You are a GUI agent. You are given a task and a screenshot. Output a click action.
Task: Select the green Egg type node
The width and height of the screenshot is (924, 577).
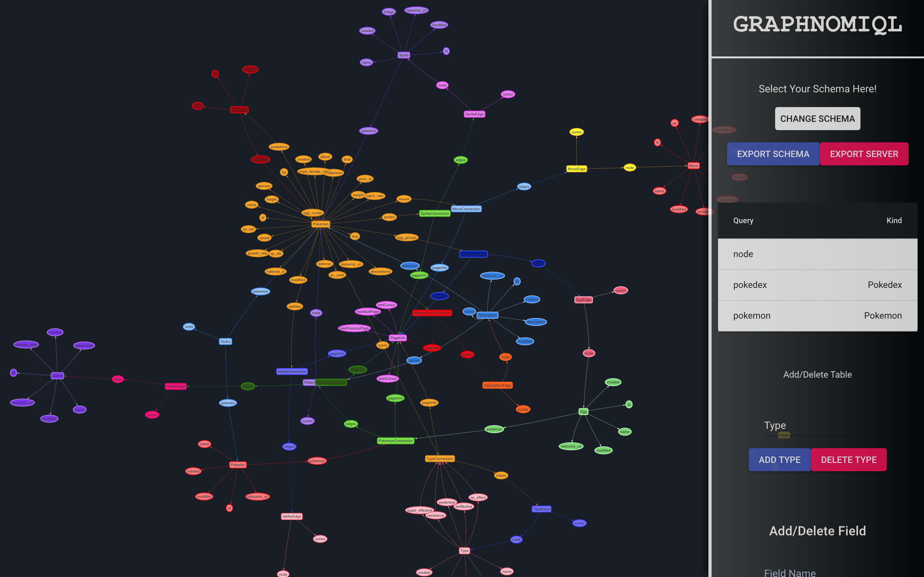[x=583, y=411]
